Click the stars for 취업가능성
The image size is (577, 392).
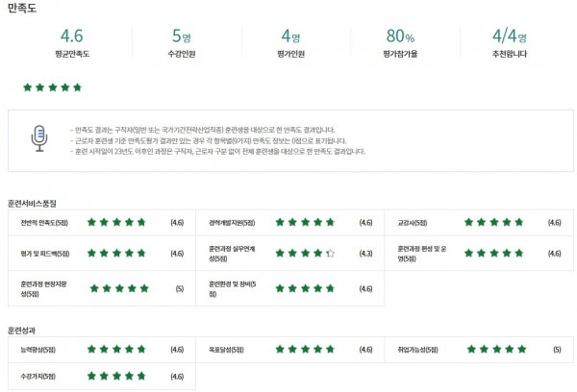[497, 349]
